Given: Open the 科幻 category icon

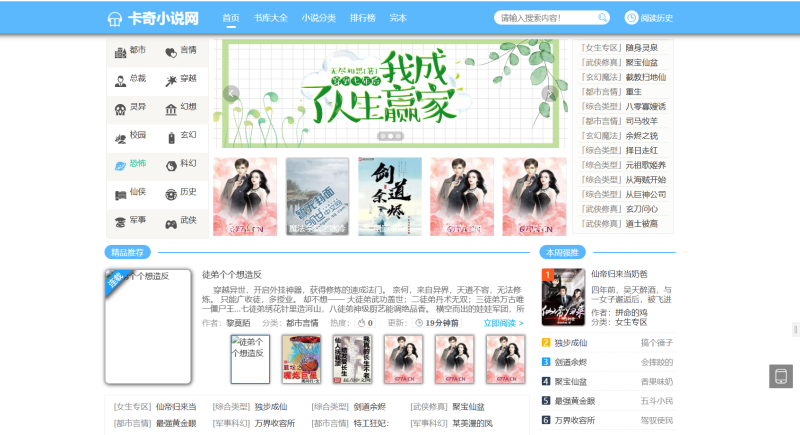Looking at the screenshot, I should click(x=171, y=166).
